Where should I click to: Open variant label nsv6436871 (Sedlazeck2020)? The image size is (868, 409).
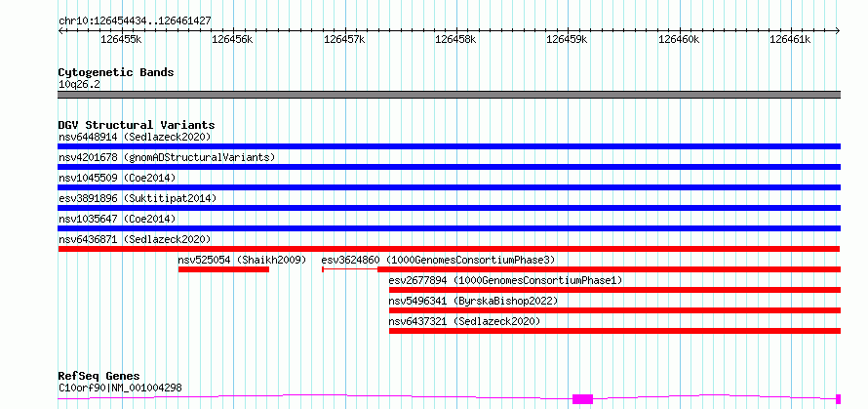[x=135, y=239]
